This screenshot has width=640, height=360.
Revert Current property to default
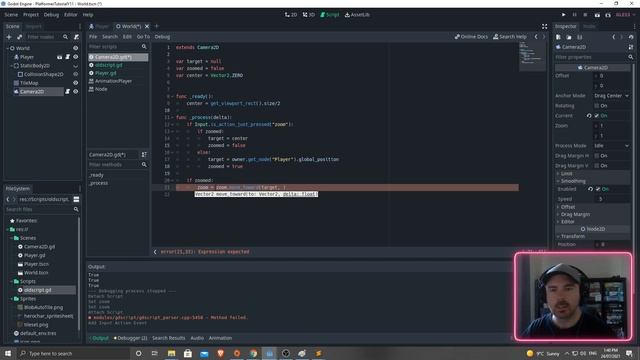click(589, 116)
